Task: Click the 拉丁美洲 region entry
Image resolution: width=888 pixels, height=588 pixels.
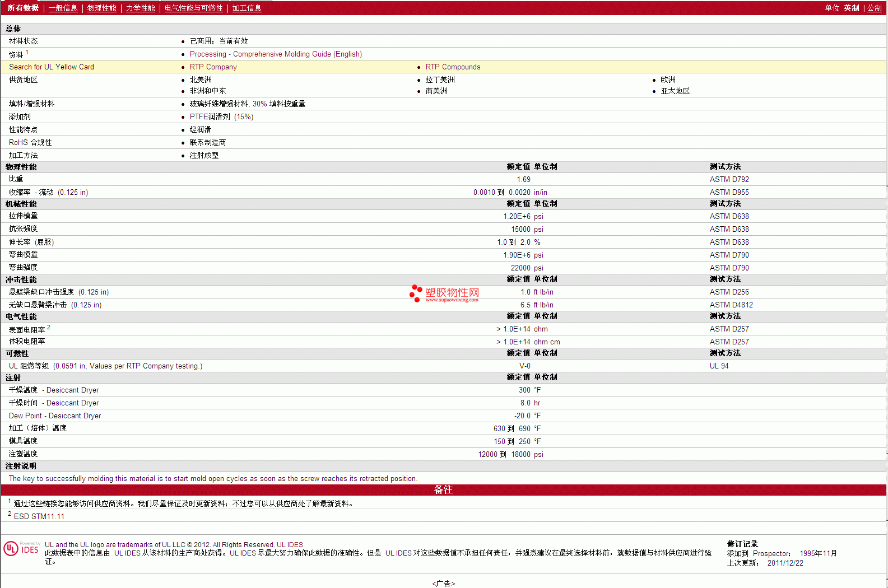Action: [x=440, y=80]
